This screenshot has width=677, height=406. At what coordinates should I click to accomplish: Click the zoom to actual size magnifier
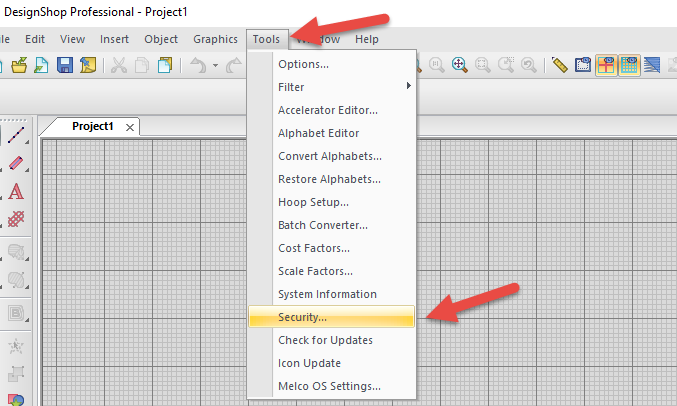tap(437, 66)
